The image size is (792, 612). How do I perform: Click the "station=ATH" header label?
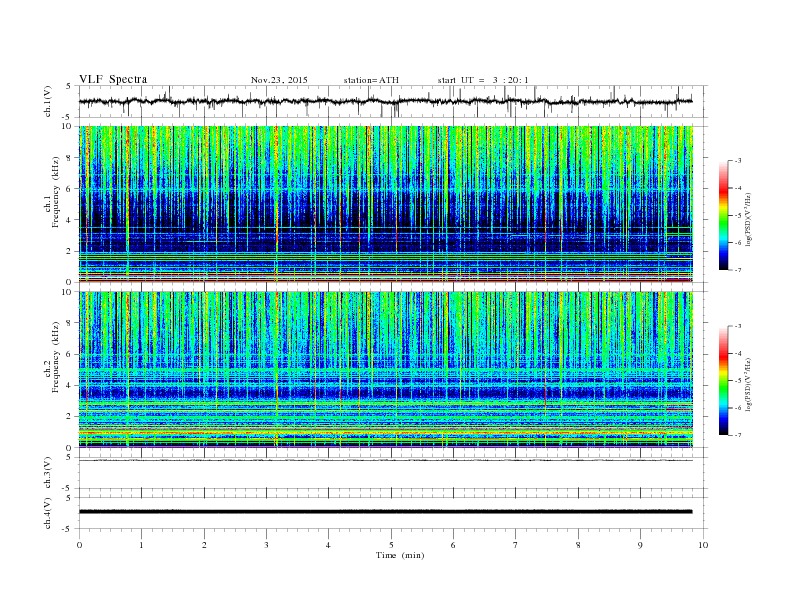[x=371, y=80]
